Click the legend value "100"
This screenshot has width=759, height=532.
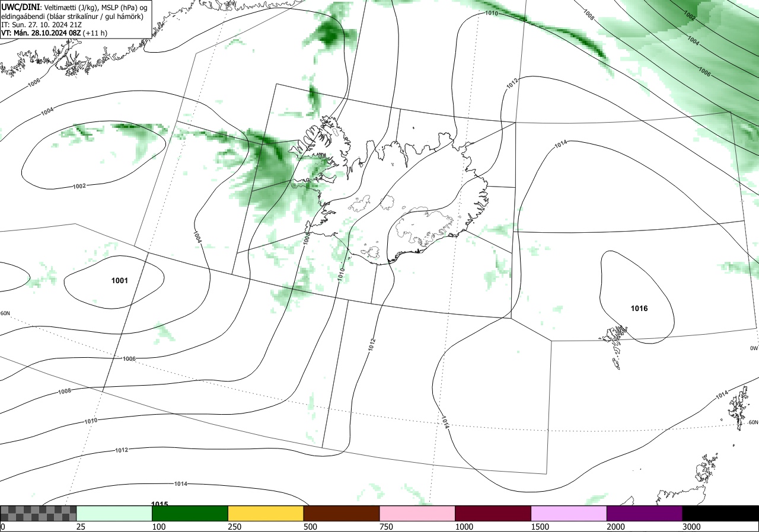159,527
